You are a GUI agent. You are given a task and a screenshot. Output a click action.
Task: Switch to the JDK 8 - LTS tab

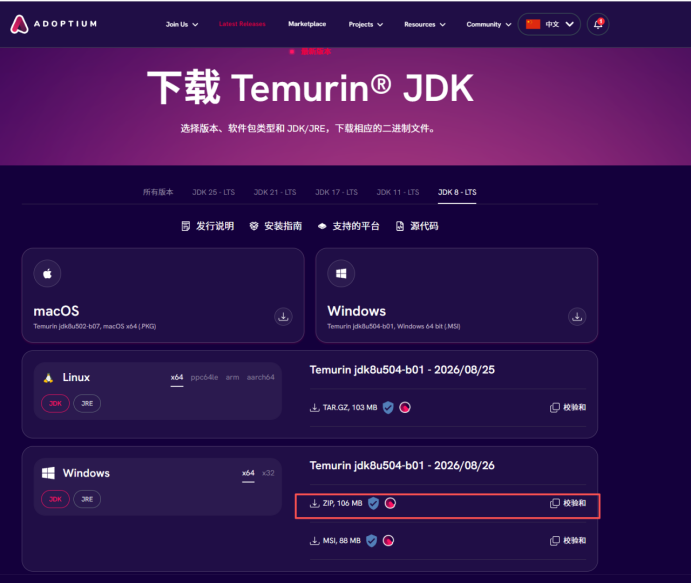click(457, 193)
